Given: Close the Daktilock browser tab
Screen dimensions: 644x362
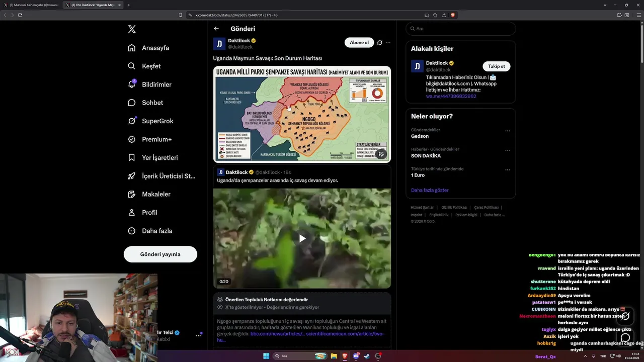Looking at the screenshot, I should pos(119,5).
